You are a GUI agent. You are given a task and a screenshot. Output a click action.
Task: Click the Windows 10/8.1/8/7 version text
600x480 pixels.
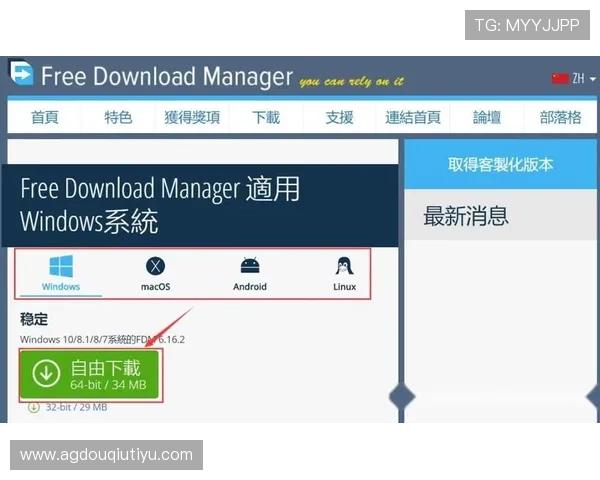point(103,340)
